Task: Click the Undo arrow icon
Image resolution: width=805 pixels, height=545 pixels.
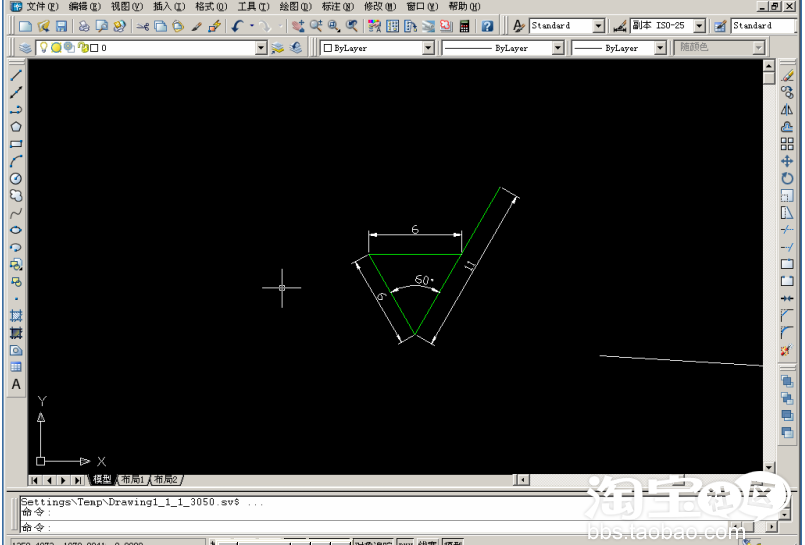Action: click(x=237, y=26)
